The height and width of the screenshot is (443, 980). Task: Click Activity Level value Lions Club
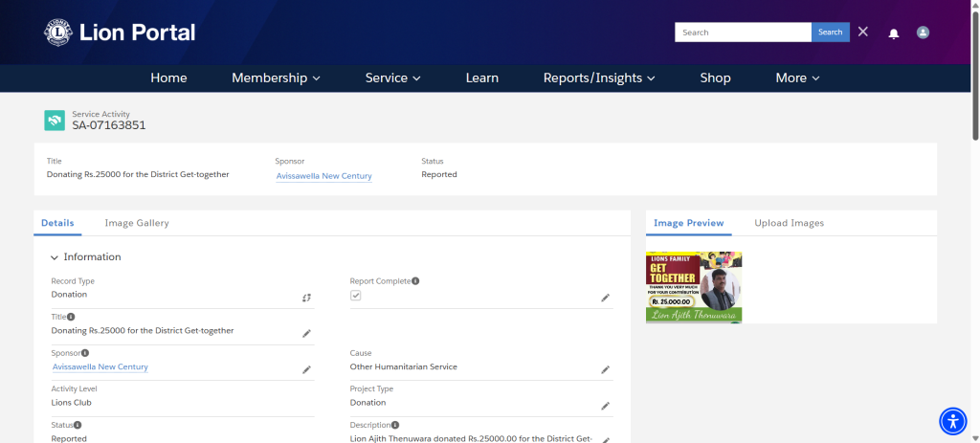(71, 403)
